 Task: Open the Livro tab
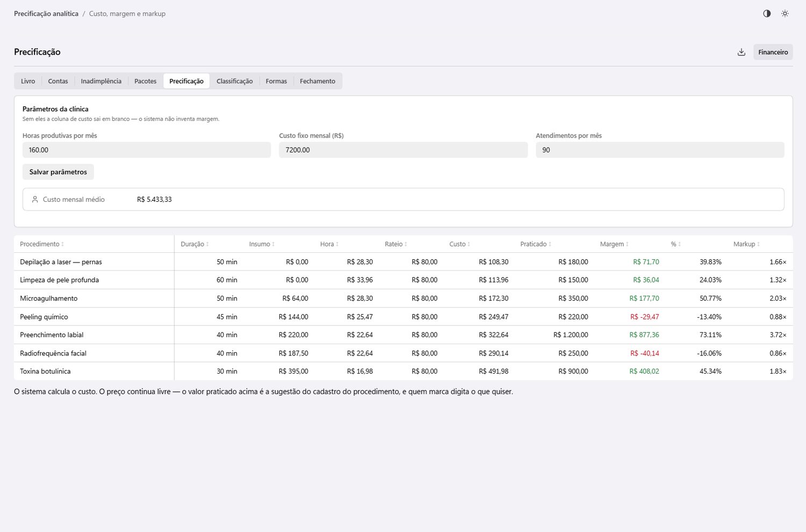pos(28,81)
